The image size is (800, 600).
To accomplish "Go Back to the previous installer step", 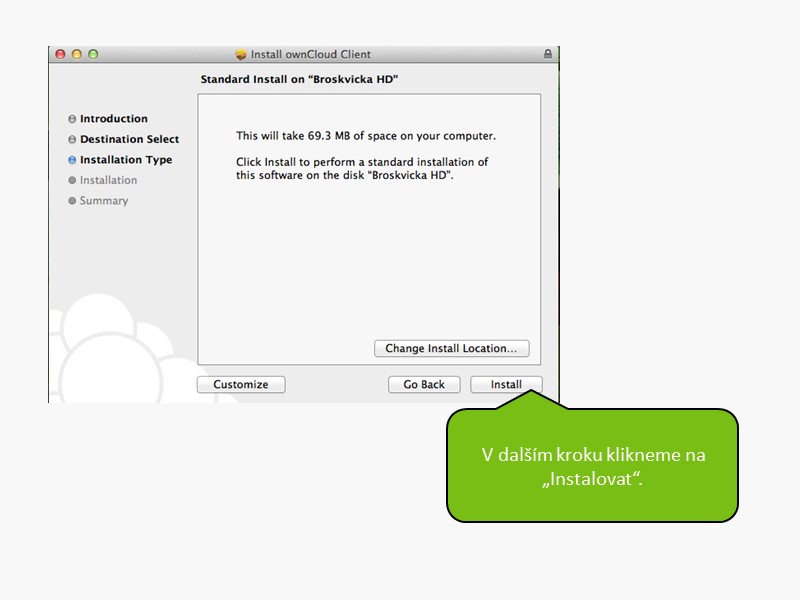I will click(x=424, y=384).
